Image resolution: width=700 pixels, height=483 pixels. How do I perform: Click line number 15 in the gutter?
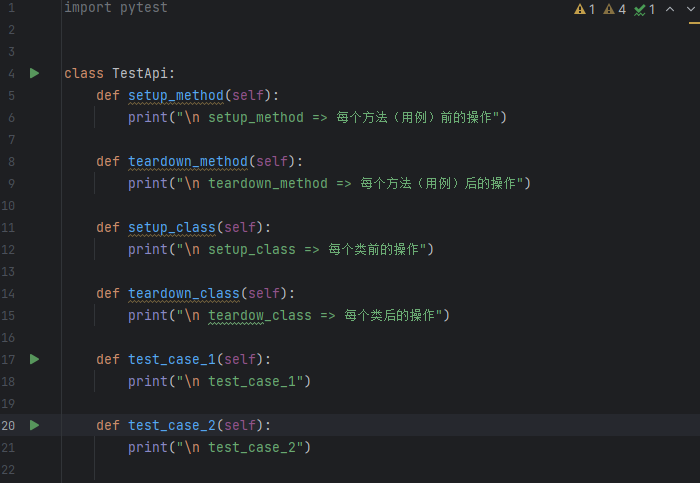pos(11,315)
